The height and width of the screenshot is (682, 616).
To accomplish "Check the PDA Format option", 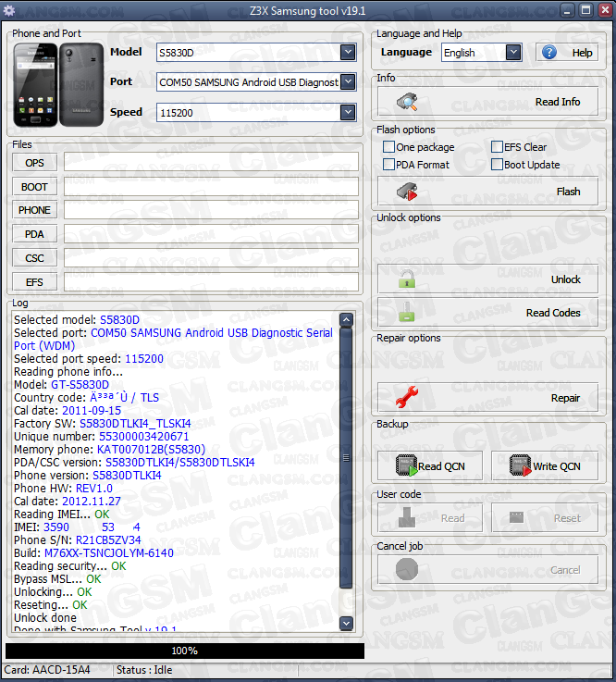I will (x=388, y=165).
